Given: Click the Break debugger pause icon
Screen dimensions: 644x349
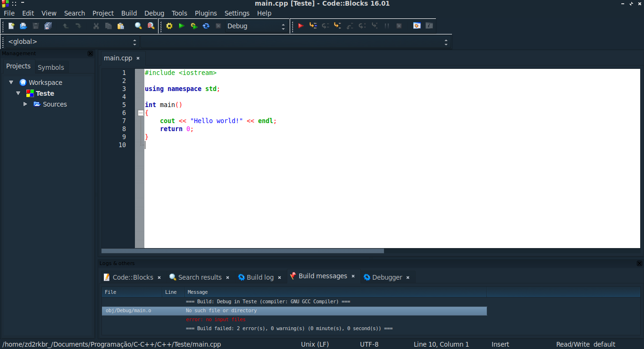Looking at the screenshot, I should (386, 26).
